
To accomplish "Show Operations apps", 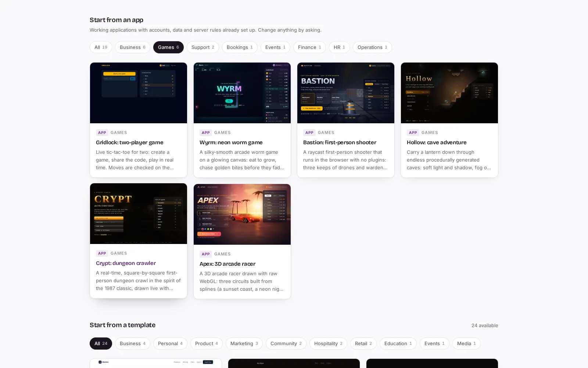I will (372, 47).
